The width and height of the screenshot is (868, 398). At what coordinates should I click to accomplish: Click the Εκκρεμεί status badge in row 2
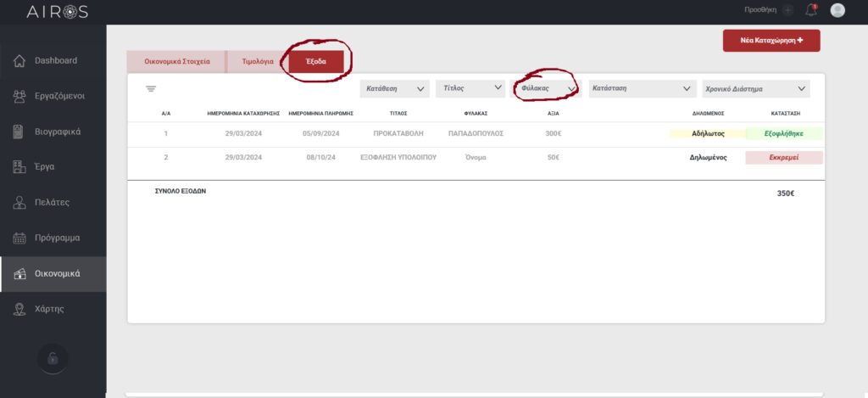[783, 158]
